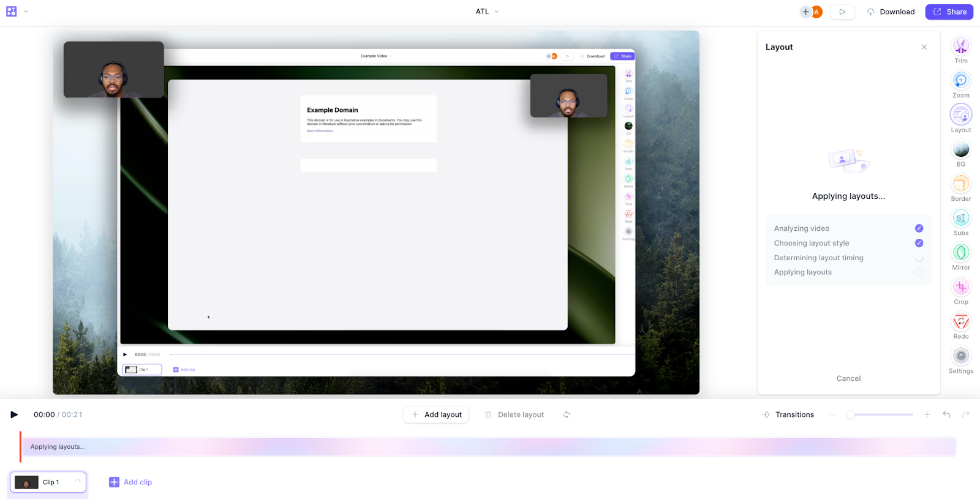Cancel applying layouts
Screen dimensions: 980x499
(848, 378)
